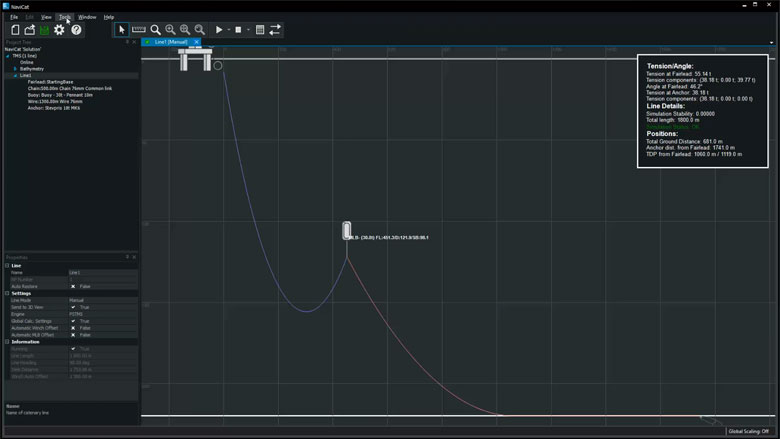Collapse the Settings property group
Image resolution: width=780 pixels, height=439 pixels.
click(x=7, y=293)
